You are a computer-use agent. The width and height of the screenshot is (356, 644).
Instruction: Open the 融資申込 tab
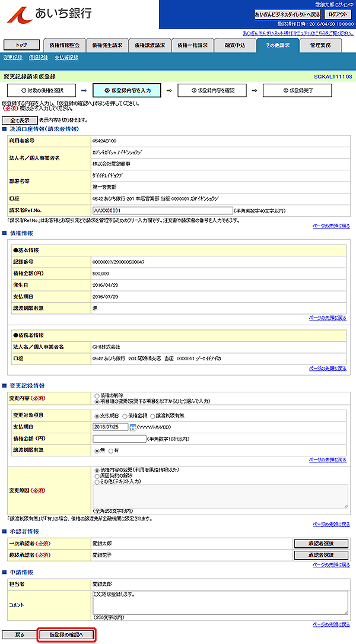pyautogui.click(x=235, y=46)
